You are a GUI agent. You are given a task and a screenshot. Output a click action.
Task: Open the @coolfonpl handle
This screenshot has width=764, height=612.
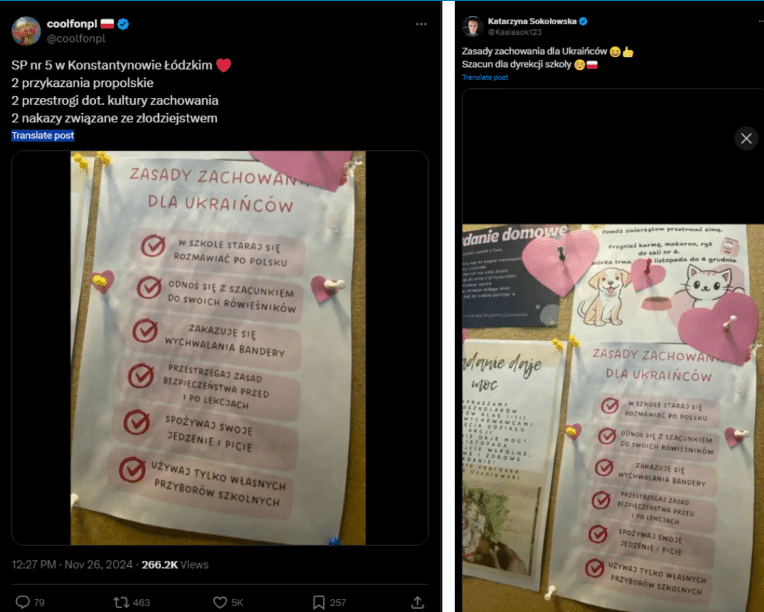(76, 38)
